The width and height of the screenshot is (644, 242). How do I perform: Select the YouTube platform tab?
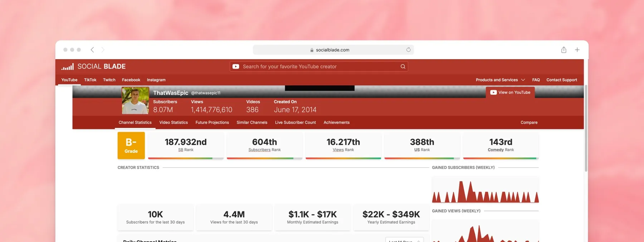tap(69, 80)
